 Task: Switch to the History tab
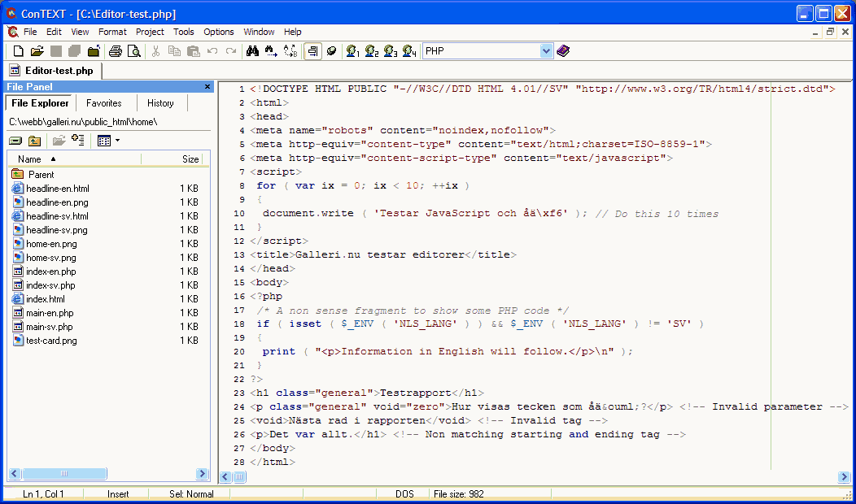point(160,103)
